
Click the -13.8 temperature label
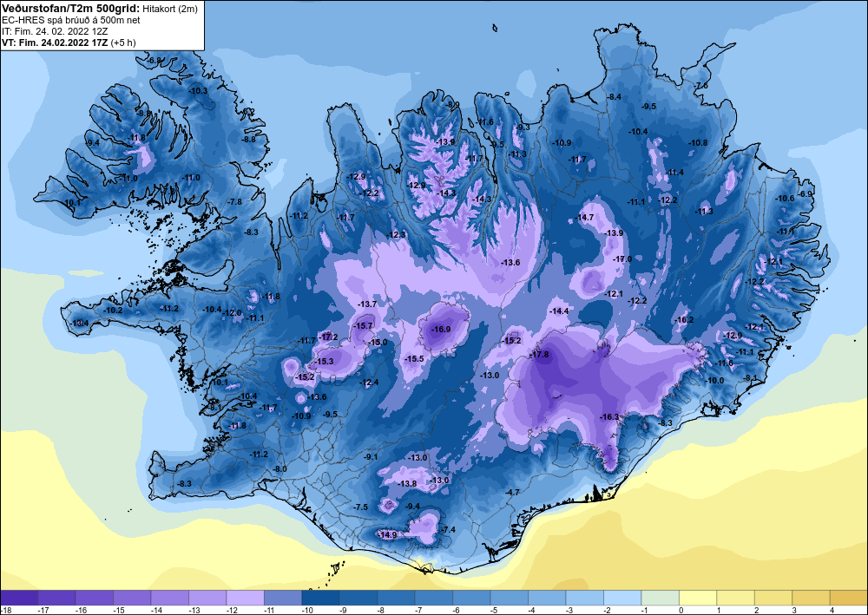pos(407,483)
